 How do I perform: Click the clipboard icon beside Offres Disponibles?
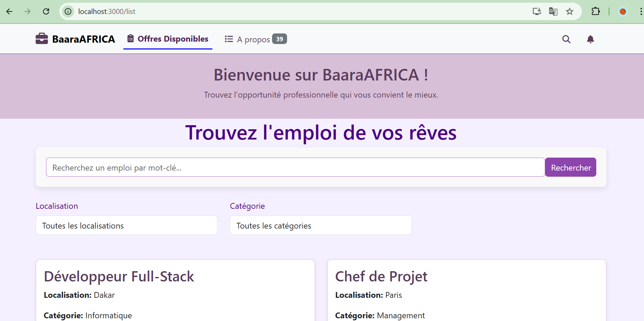[x=131, y=39]
